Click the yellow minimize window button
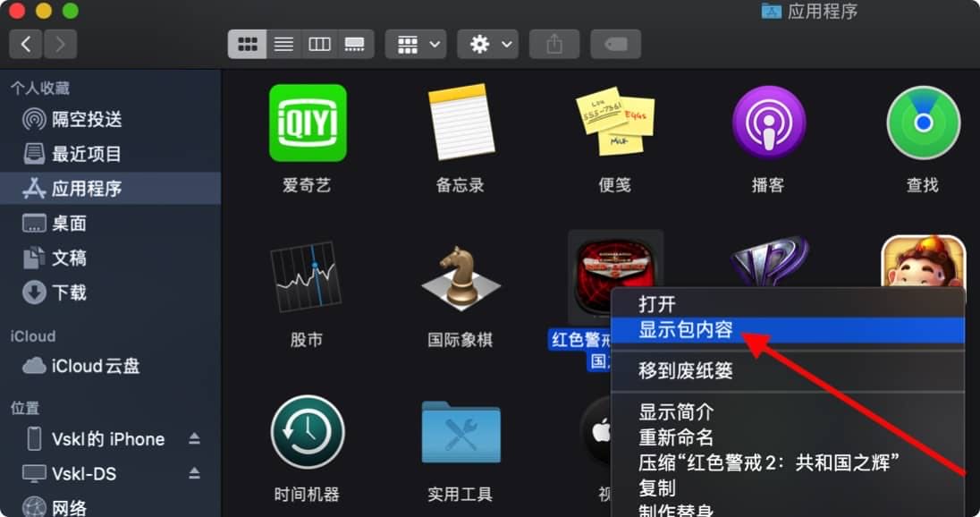 [44, 11]
